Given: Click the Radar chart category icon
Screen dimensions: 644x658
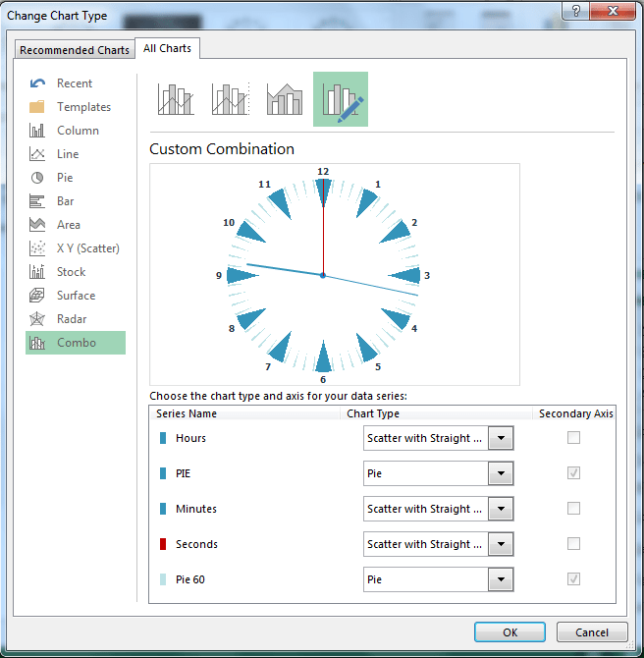Looking at the screenshot, I should click(x=37, y=319).
